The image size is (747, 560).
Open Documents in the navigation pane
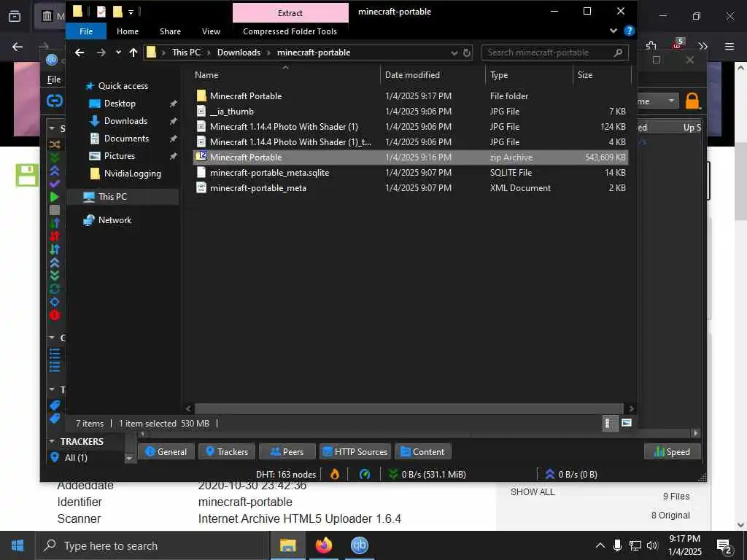[126, 139]
